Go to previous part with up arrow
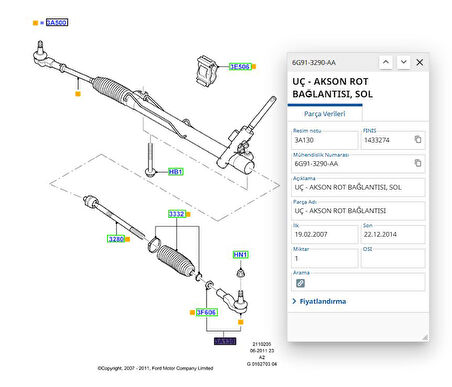 pos(386,62)
